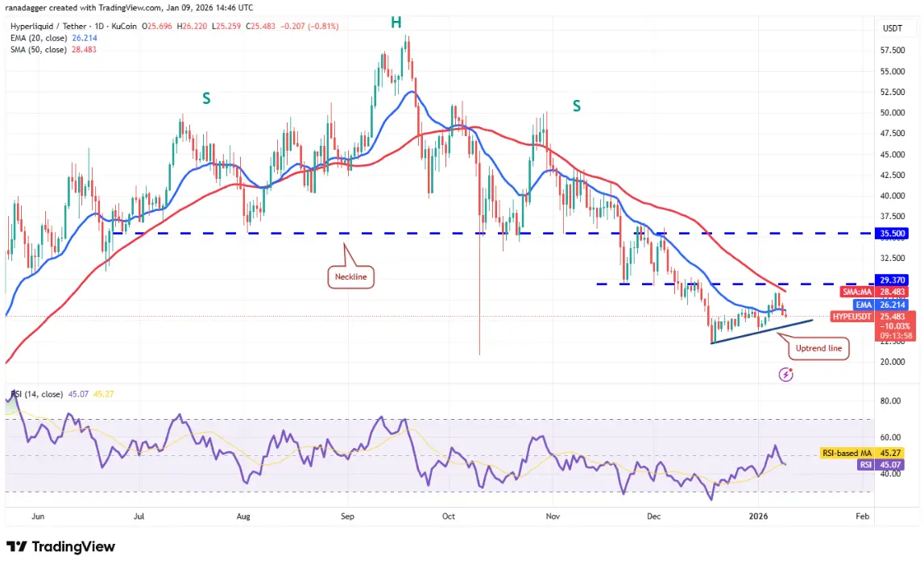
Task: Select the Neckline callout label
Action: pyautogui.click(x=350, y=277)
